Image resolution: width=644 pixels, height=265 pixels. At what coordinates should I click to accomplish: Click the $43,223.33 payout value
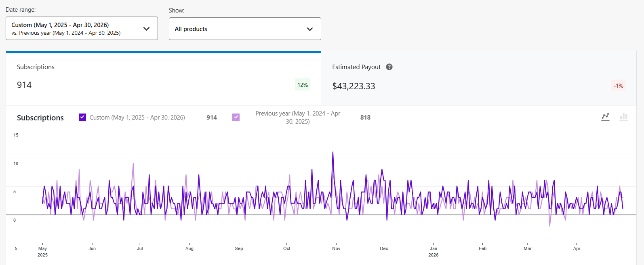pyautogui.click(x=354, y=86)
